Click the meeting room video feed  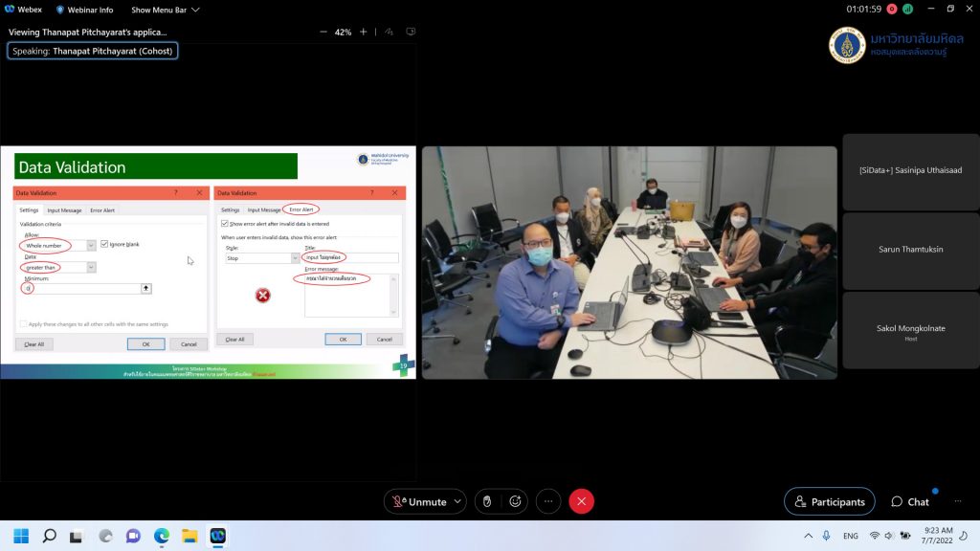(x=629, y=262)
